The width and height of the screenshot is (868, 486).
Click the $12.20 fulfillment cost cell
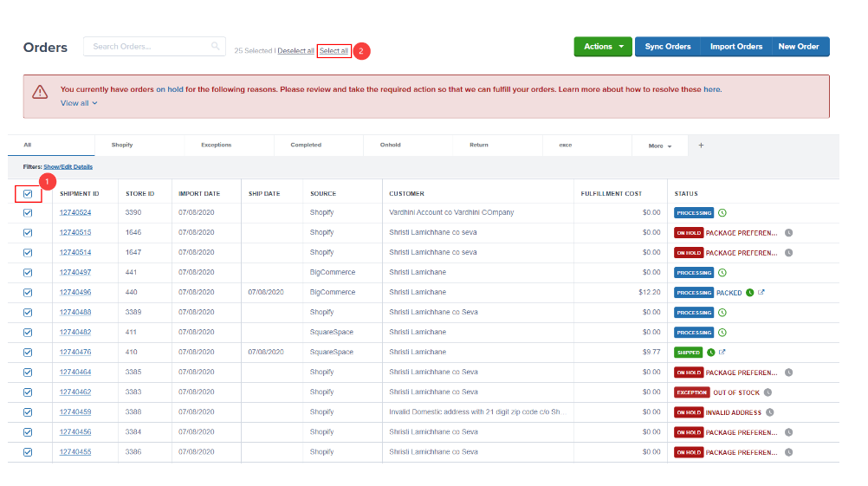650,292
